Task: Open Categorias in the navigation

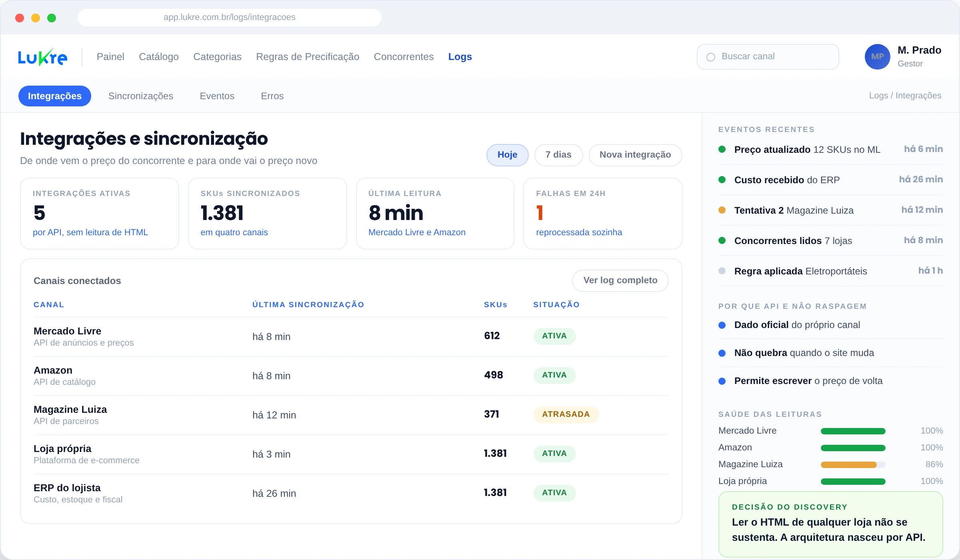Action: 217,57
